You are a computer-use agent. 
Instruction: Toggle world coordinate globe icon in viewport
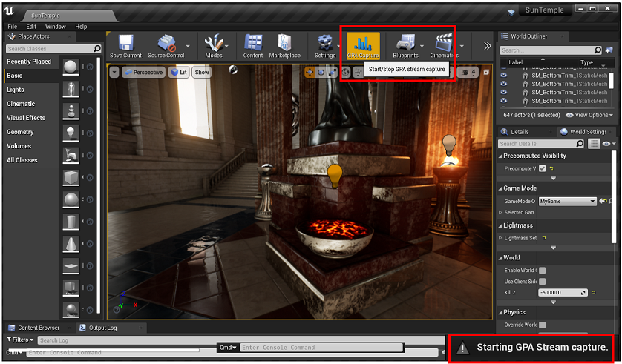click(346, 72)
